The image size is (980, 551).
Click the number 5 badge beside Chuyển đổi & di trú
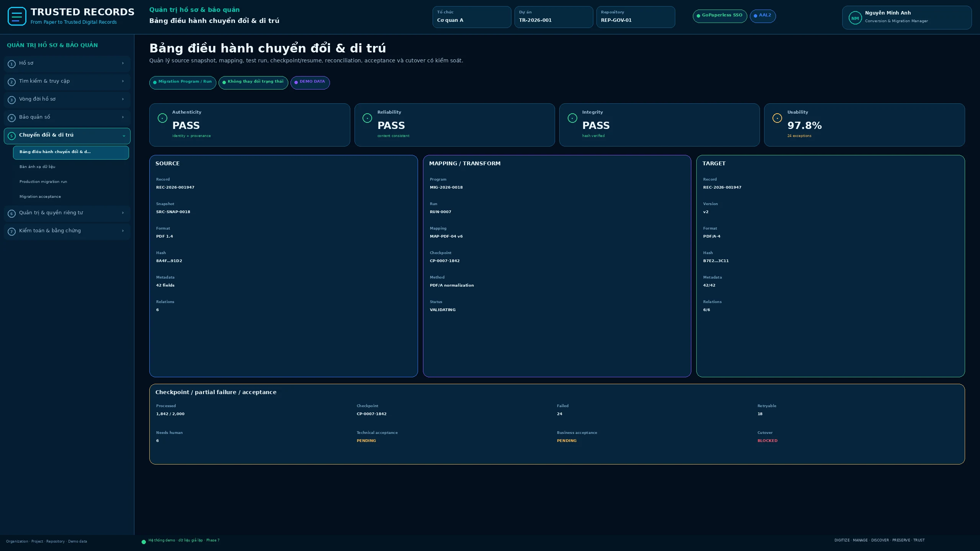[11, 136]
